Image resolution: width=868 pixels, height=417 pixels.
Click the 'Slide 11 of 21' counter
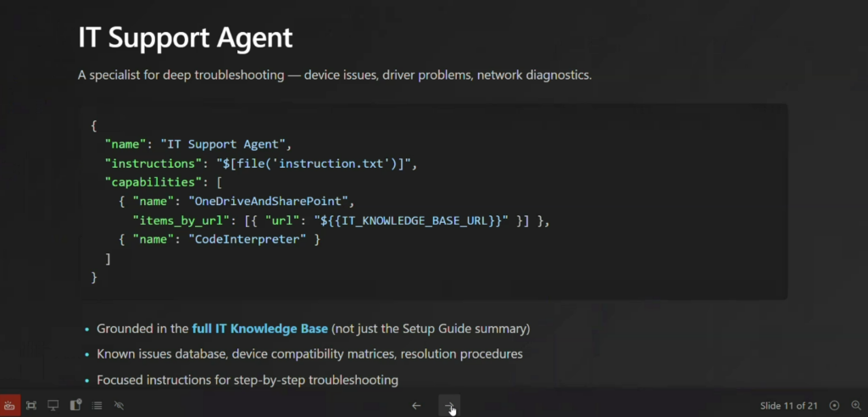coord(789,406)
